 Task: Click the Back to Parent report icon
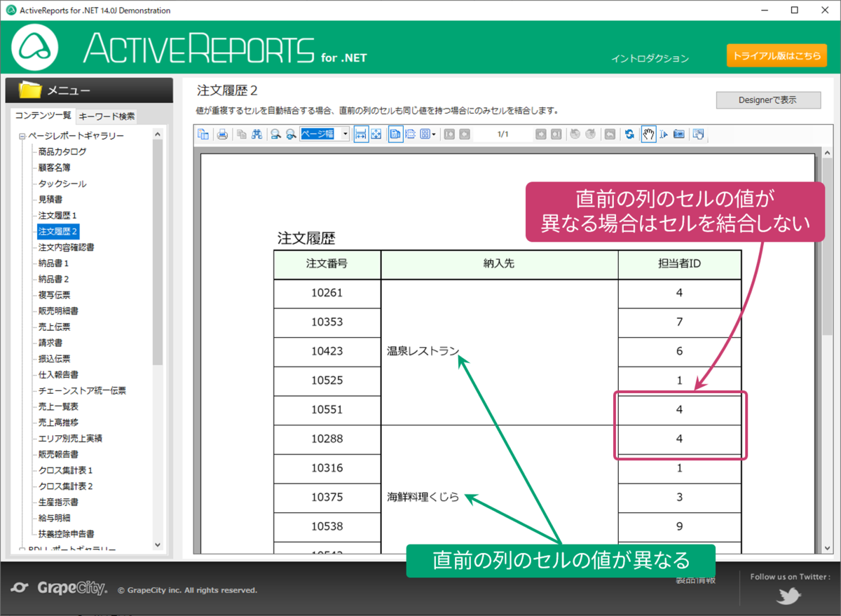pyautogui.click(x=610, y=134)
